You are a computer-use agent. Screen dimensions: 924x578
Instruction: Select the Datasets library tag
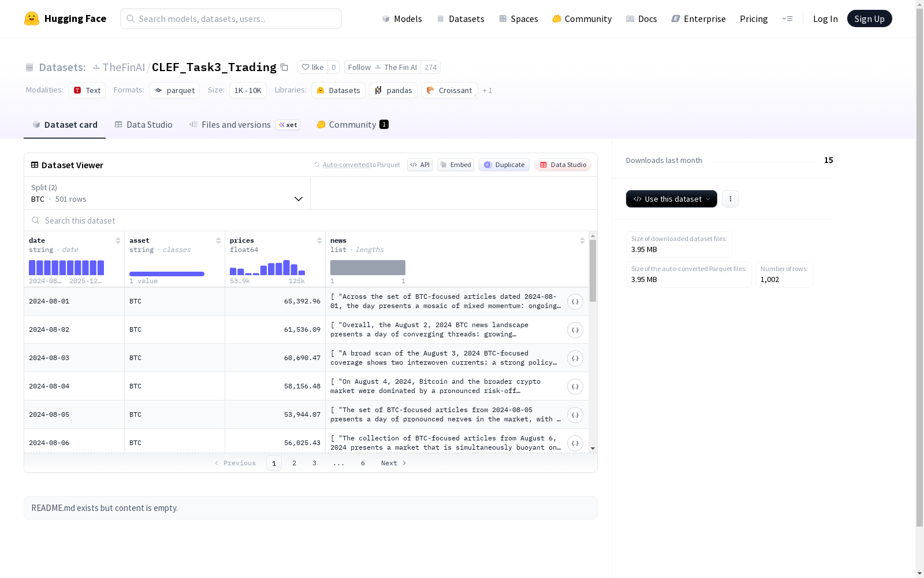(338, 90)
